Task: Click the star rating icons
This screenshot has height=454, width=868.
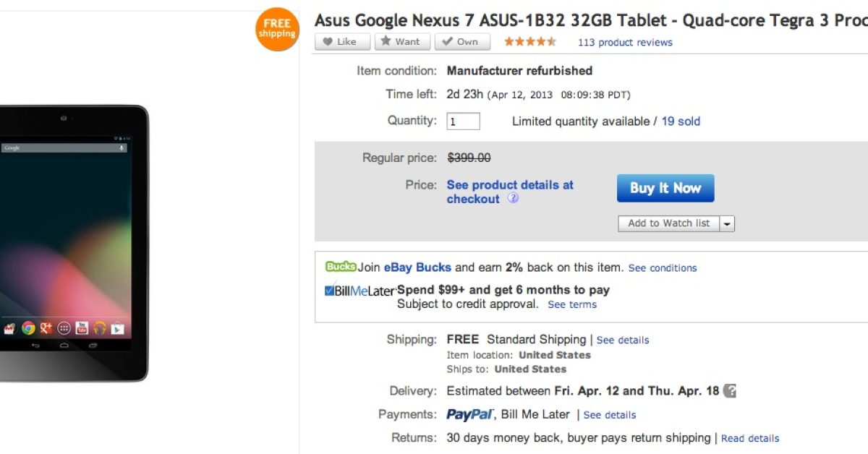Action: 529,42
